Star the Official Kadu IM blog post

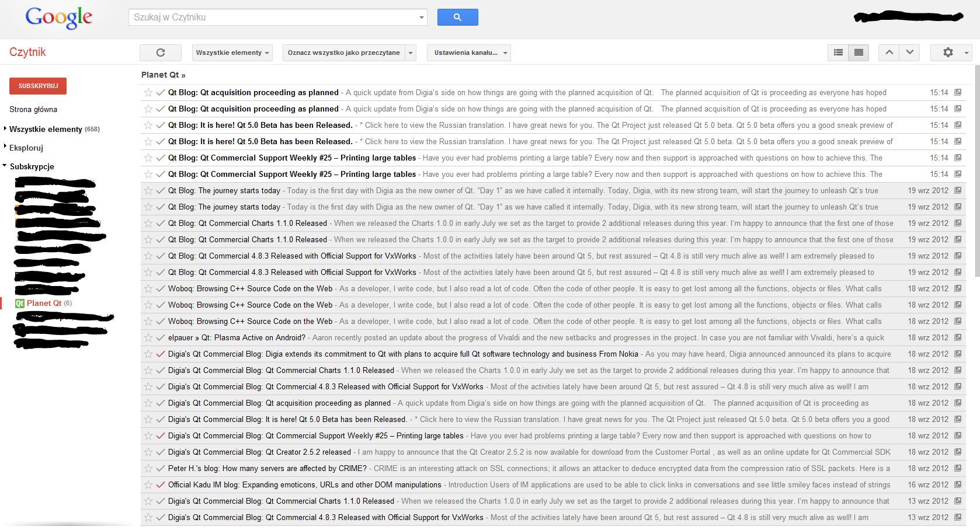pyautogui.click(x=148, y=484)
